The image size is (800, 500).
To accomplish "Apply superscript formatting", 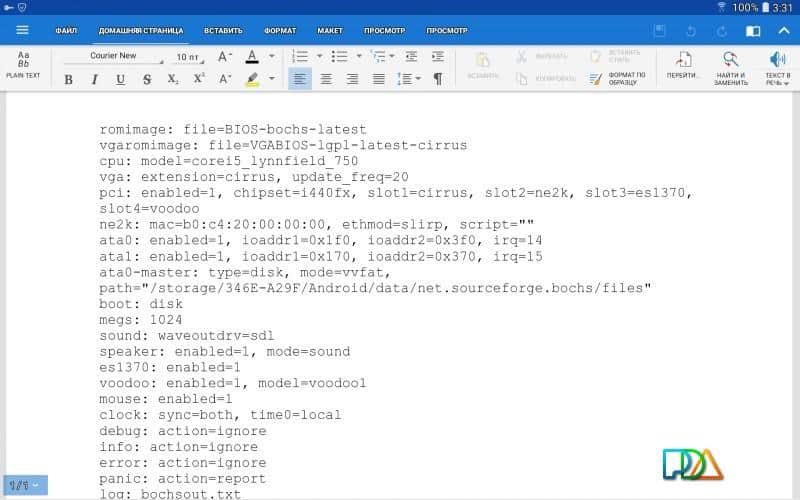I will pos(199,79).
